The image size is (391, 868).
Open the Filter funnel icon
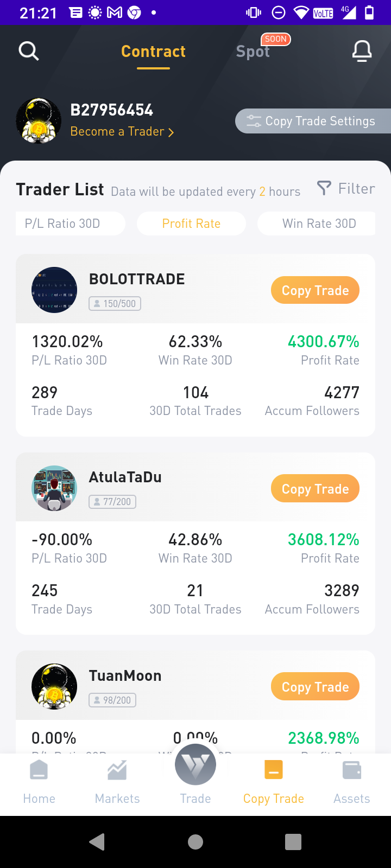[324, 188]
